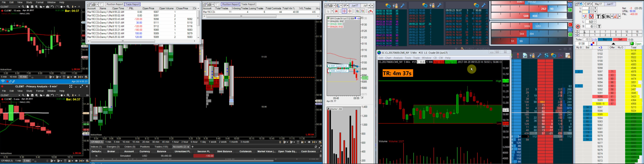The height and width of the screenshot is (164, 644).
Task: Open dropdown arrow of L quantity field
Action: pyautogui.click(x=595, y=8)
